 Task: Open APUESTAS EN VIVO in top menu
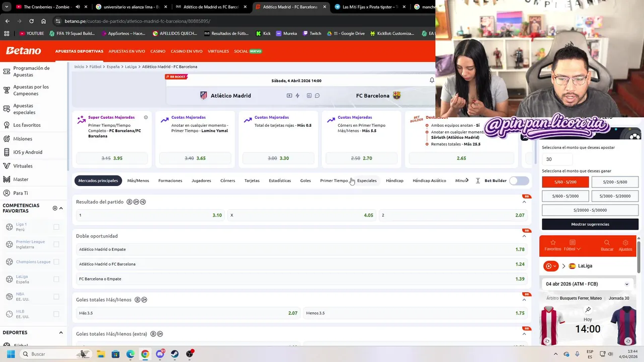point(127,51)
